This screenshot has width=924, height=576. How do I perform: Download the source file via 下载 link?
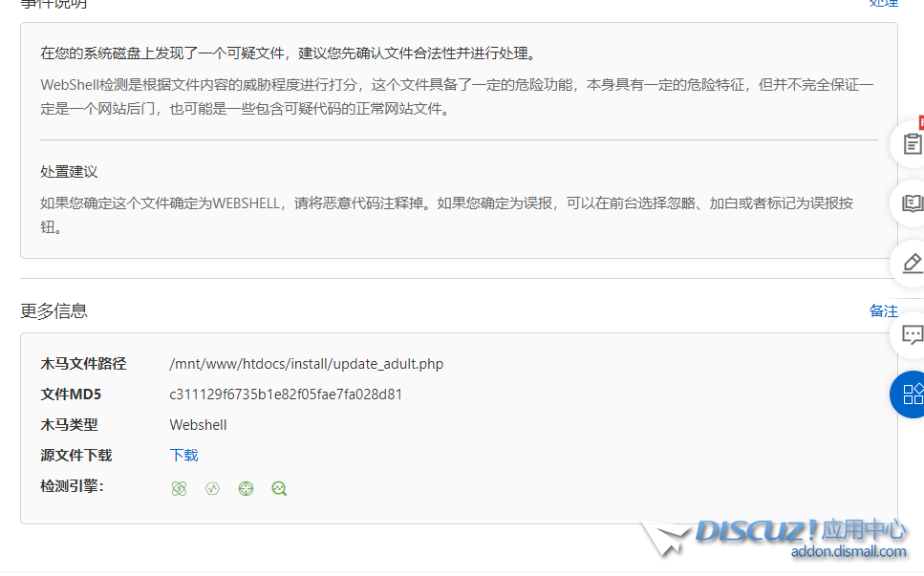click(x=183, y=455)
